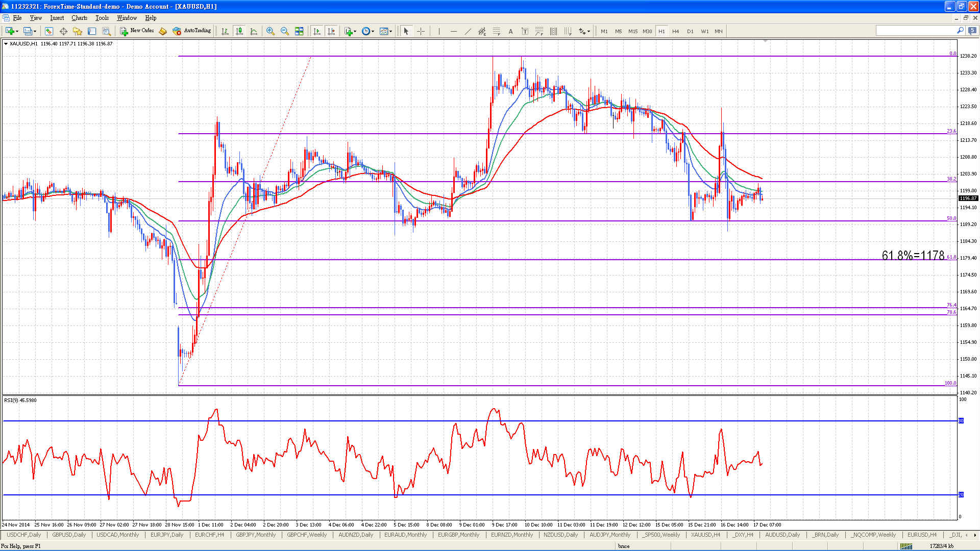
Task: Switch to USDCHF,Daily chart tab
Action: [x=24, y=535]
